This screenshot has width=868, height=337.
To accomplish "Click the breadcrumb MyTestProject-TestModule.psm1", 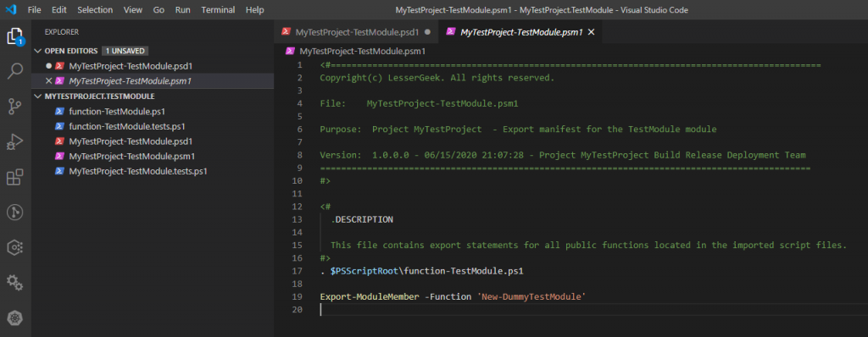I will tap(362, 52).
